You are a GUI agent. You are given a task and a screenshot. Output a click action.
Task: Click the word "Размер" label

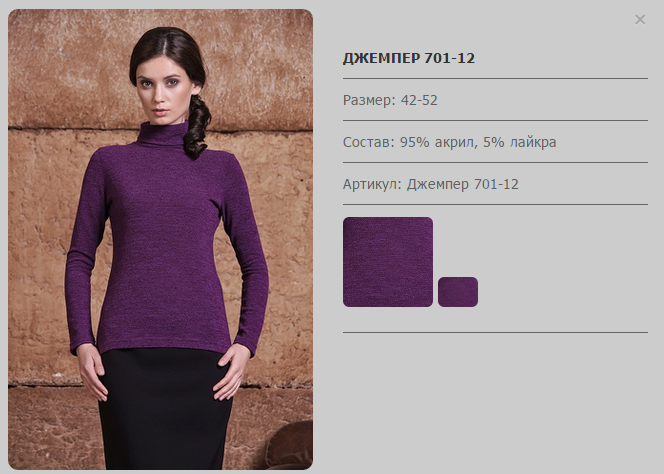pos(368,100)
